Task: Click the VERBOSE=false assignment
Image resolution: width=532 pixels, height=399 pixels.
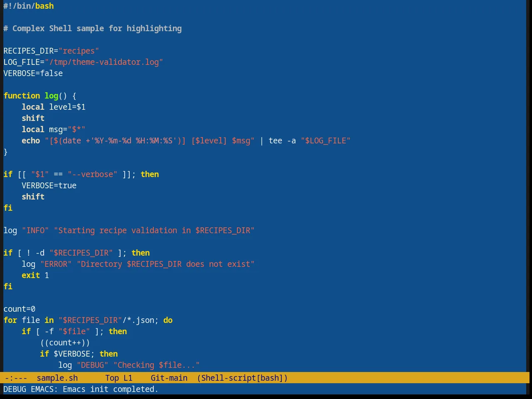Action: pyautogui.click(x=33, y=73)
